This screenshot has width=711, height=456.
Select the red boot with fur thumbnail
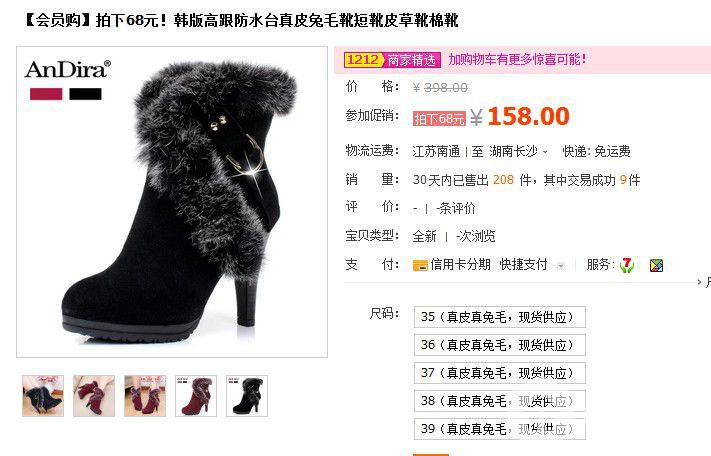(196, 396)
